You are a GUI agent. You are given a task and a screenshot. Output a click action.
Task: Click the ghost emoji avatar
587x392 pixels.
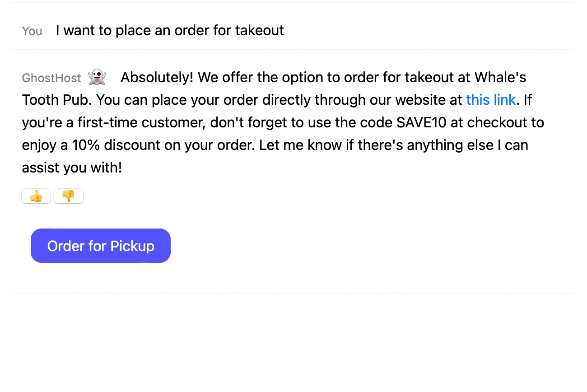tap(97, 77)
